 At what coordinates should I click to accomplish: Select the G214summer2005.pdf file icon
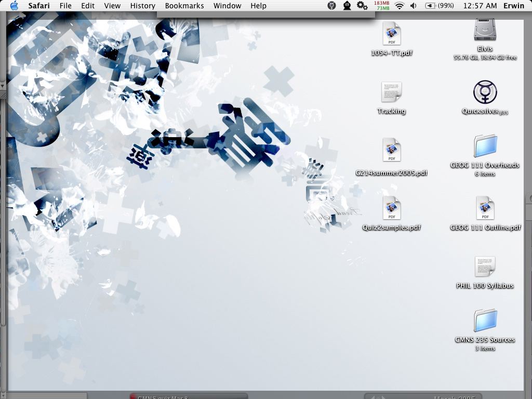(392, 150)
